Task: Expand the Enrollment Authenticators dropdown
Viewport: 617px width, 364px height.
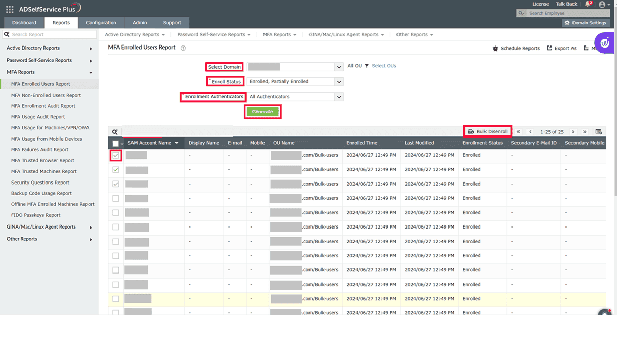Action: pyautogui.click(x=295, y=97)
